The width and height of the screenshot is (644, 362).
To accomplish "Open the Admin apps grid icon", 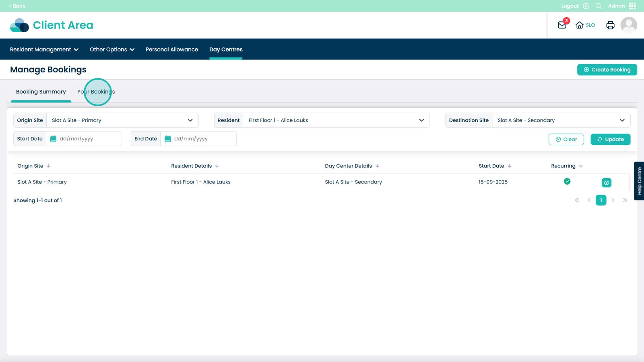I will 632,6.
